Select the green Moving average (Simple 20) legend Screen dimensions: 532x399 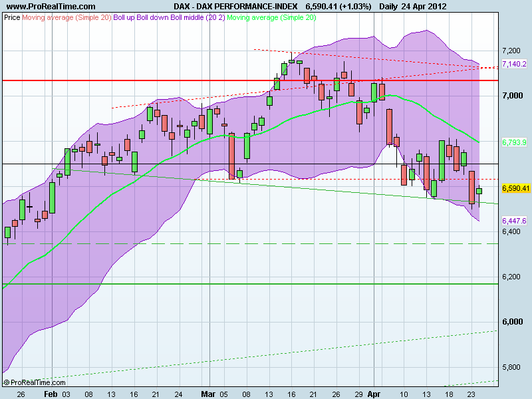tap(271, 17)
